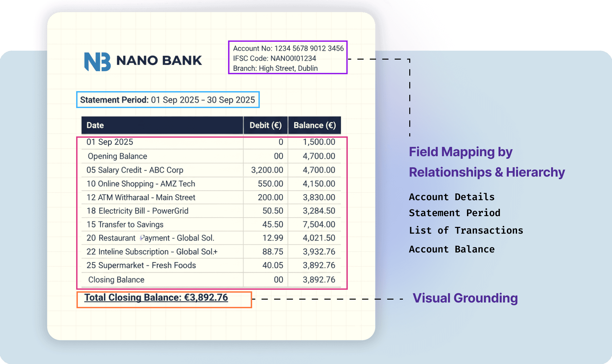Select the Closing Balance row
This screenshot has height=364, width=612.
[115, 280]
